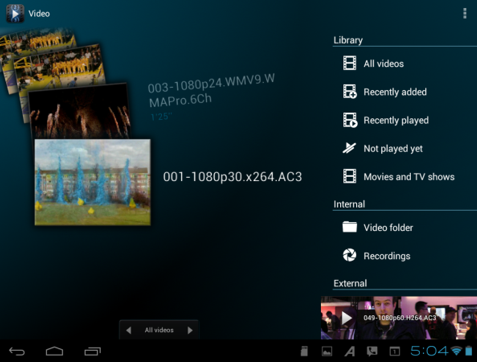Click the 003-1080p24.WMV9.WMAPro.6Ch title
The image size is (477, 362).
211,90
